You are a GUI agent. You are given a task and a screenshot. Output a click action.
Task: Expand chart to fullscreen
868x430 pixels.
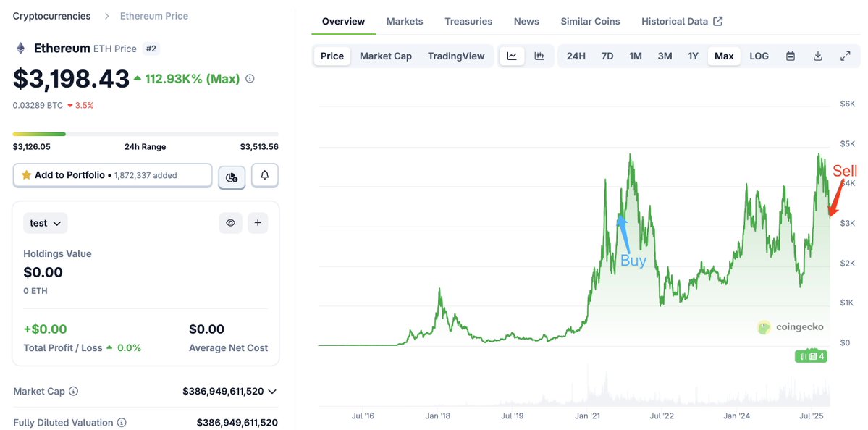(845, 56)
